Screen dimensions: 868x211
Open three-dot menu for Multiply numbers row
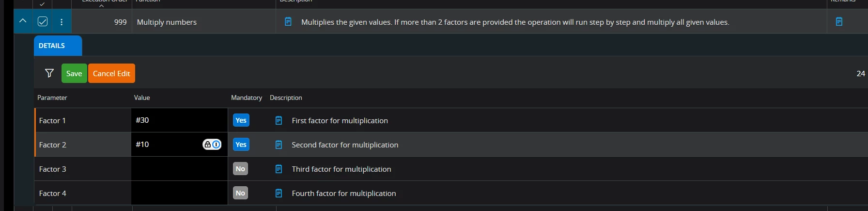click(x=62, y=22)
